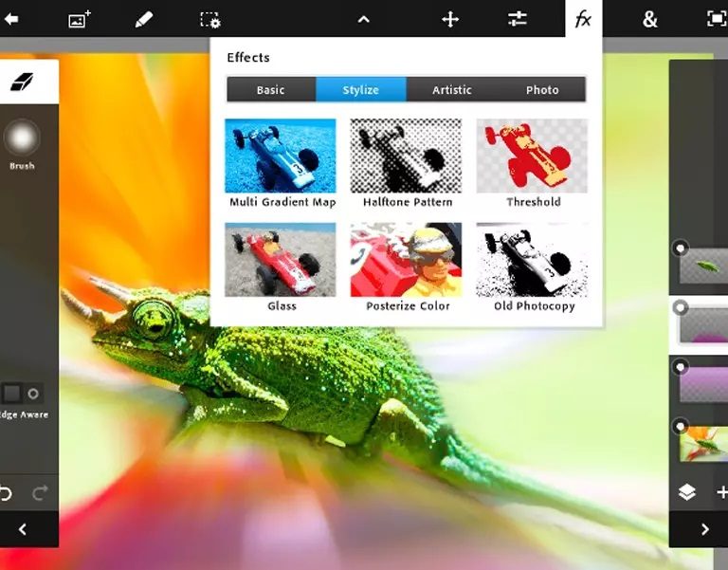Image resolution: width=728 pixels, height=570 pixels.
Task: Open the Brush tip preview
Action: point(22,138)
